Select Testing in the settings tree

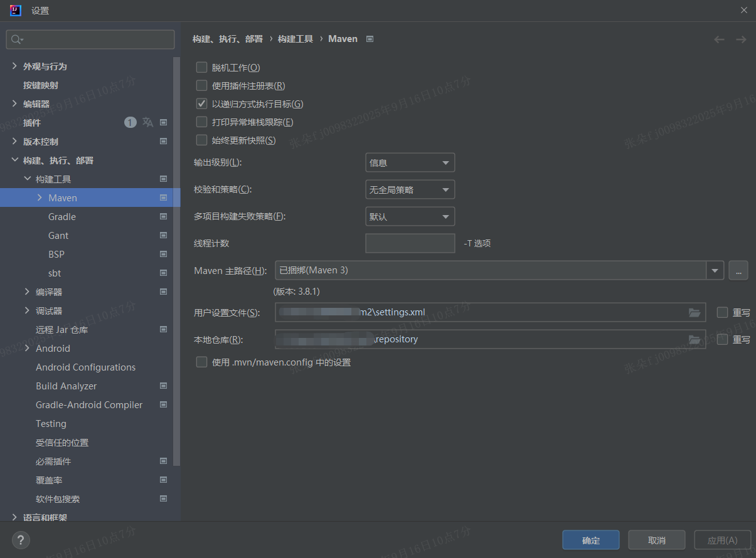point(51,423)
